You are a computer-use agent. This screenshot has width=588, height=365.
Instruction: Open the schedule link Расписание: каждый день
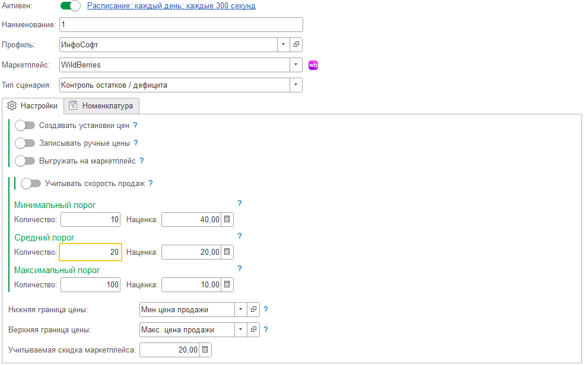(171, 6)
